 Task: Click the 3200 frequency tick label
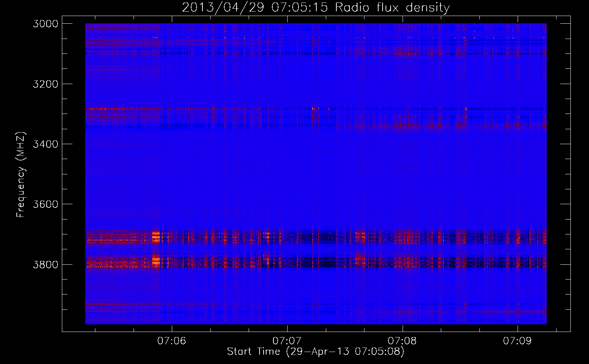point(46,84)
